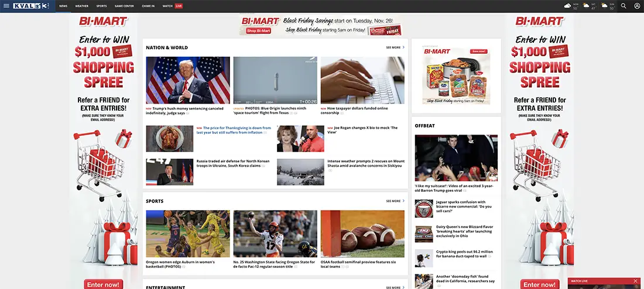This screenshot has height=289, width=644.
Task: Click Sports section heading
Action: click(155, 201)
